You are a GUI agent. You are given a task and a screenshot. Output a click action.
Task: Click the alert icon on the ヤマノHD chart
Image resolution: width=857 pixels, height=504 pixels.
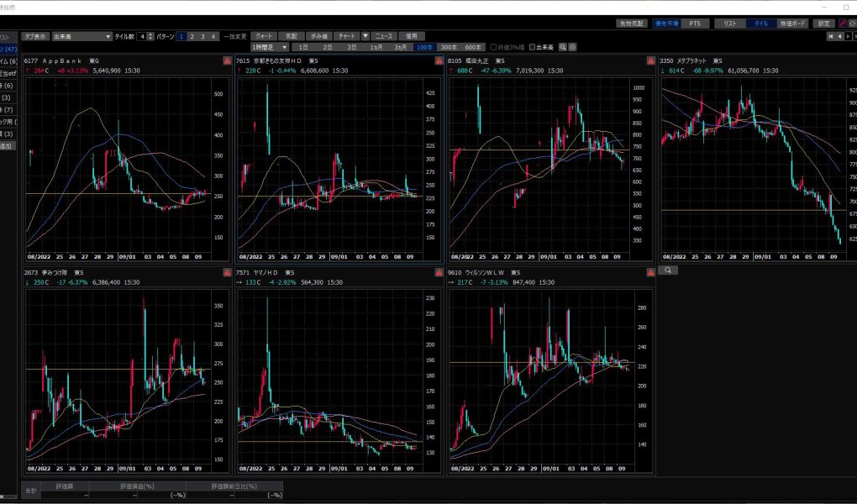pyautogui.click(x=438, y=273)
